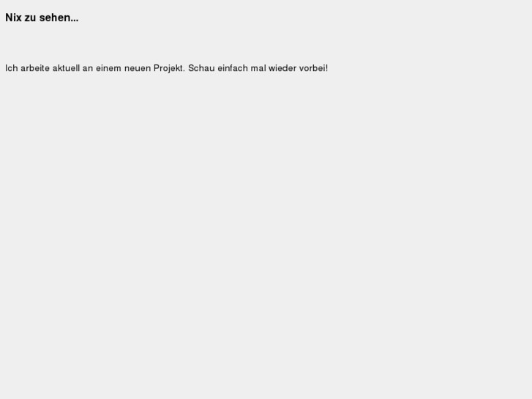
Task: Click the word 'Schau' in the paragraph
Action: tap(201, 68)
